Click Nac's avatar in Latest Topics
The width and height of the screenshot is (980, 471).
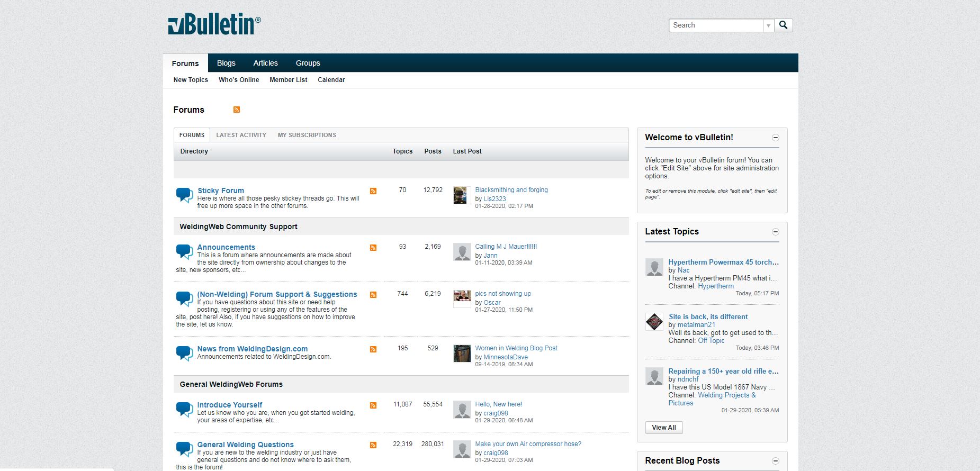tap(654, 267)
